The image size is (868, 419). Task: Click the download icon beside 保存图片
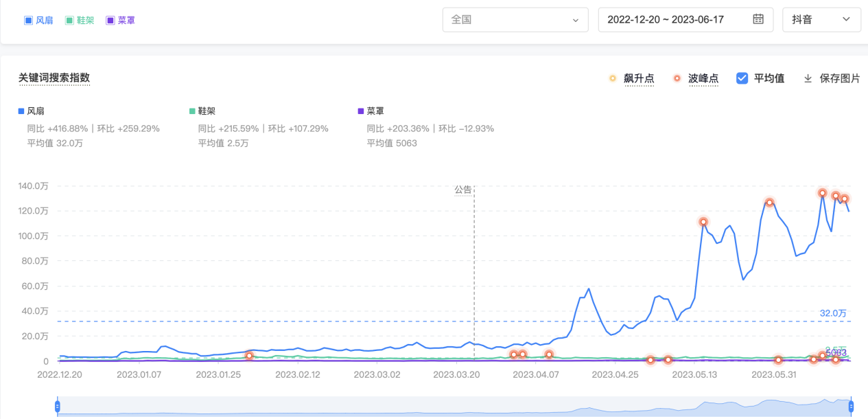[808, 78]
